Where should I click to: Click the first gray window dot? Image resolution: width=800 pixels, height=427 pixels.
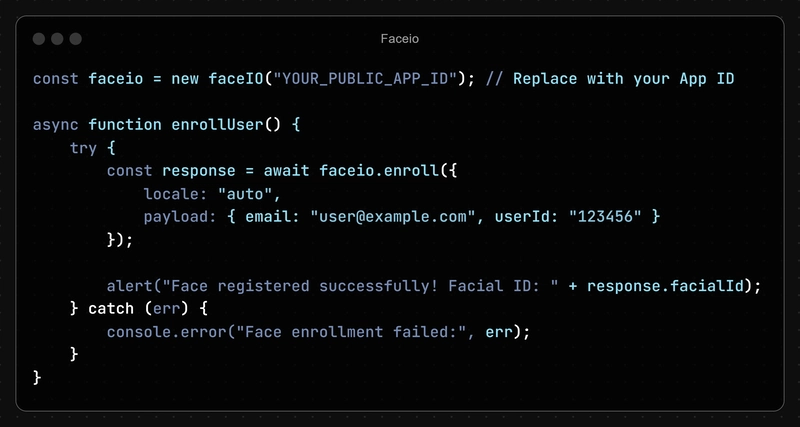tap(39, 39)
